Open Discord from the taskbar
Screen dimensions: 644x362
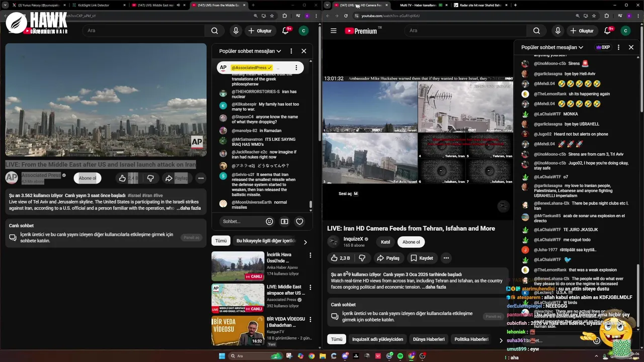[x=345, y=356]
